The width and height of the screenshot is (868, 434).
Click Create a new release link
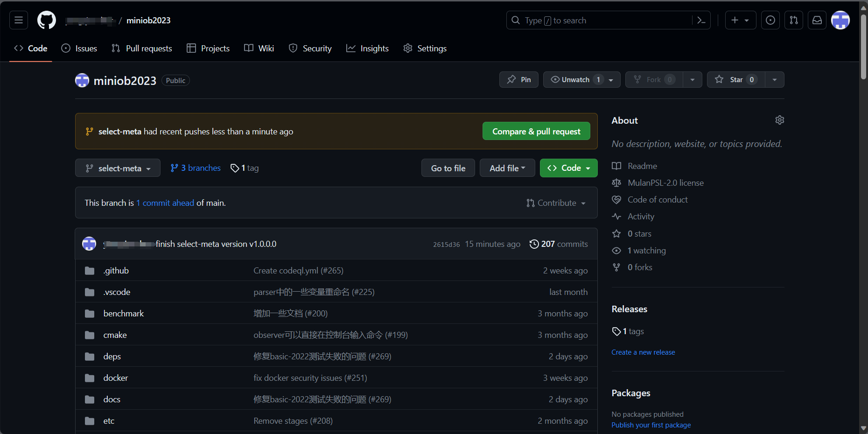coord(643,352)
